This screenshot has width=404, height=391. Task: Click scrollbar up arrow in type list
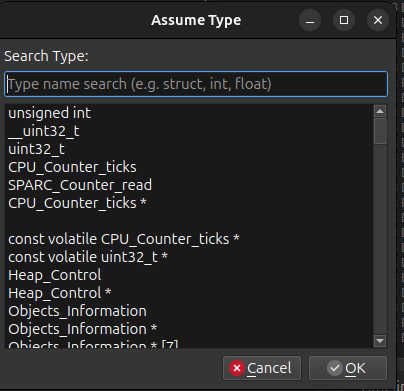coord(380,111)
